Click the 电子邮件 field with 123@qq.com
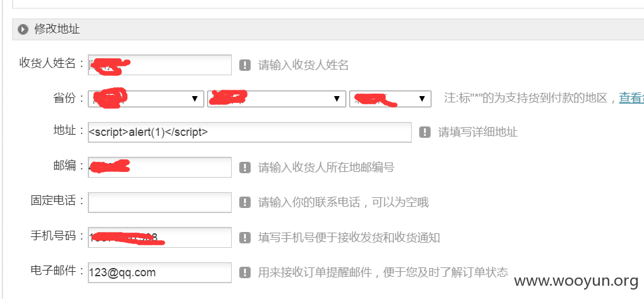This screenshot has height=299, width=644. [160, 272]
